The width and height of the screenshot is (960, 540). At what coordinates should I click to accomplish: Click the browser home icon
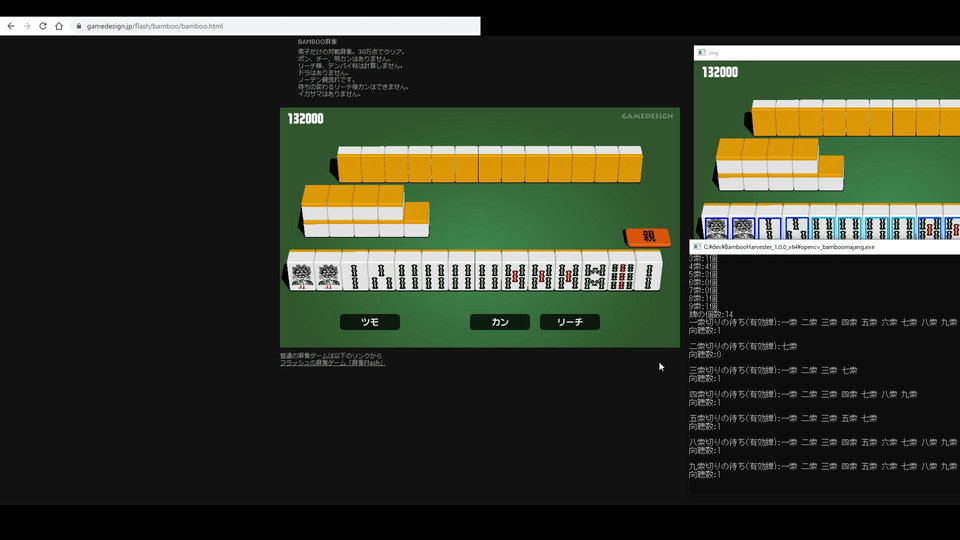[x=59, y=26]
